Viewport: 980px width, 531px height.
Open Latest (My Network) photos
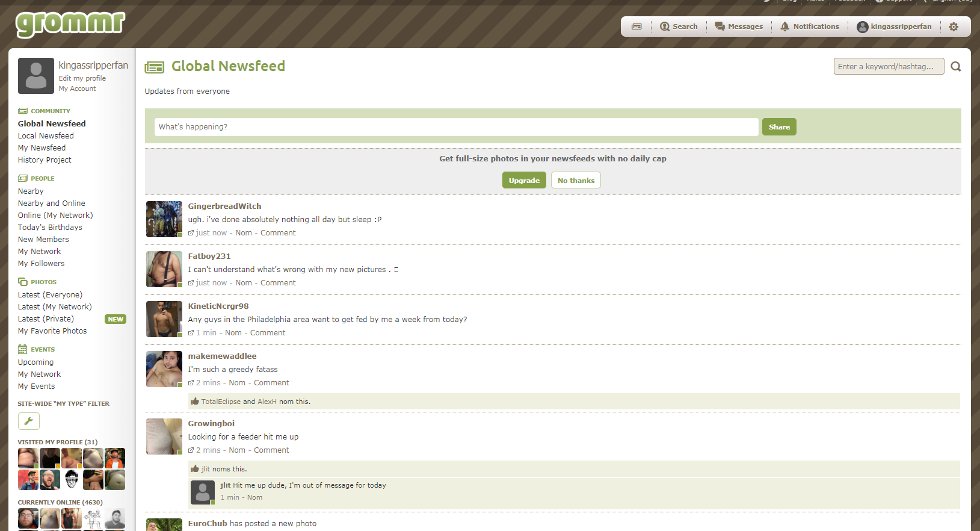55,307
